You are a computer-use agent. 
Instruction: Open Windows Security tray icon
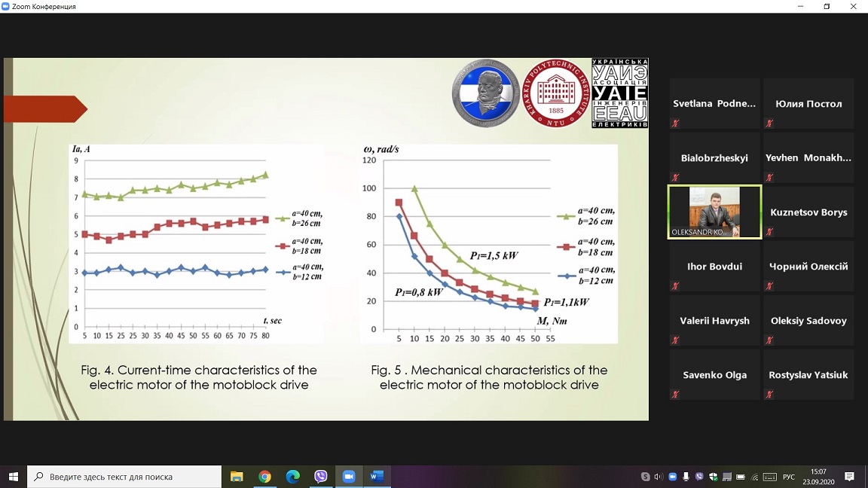[713, 477]
